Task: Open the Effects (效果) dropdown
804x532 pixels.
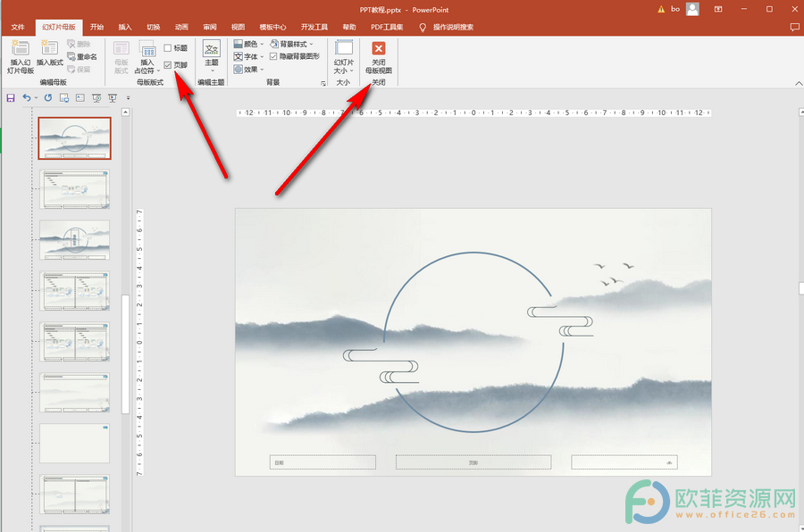Action: pyautogui.click(x=248, y=70)
